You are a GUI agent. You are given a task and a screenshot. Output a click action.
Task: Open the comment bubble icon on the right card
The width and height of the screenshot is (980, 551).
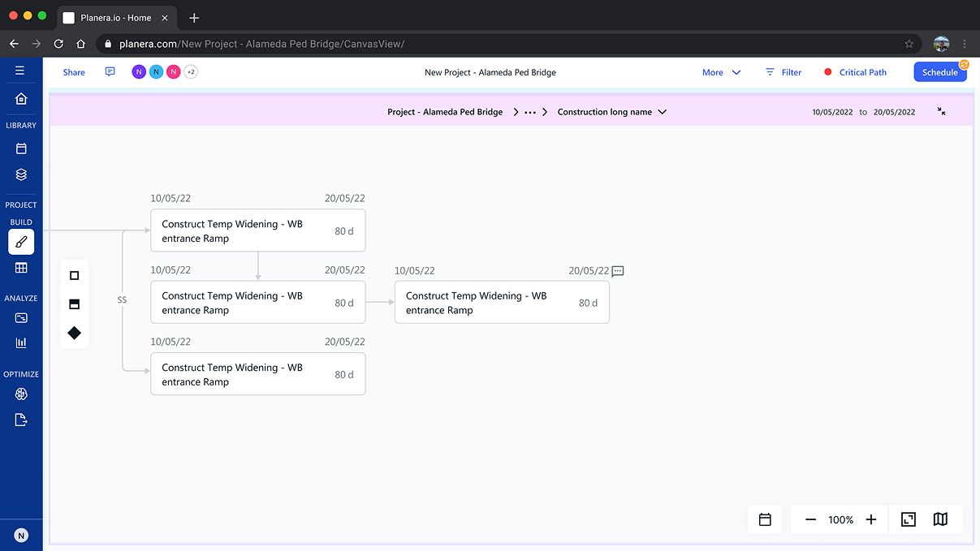coord(618,271)
